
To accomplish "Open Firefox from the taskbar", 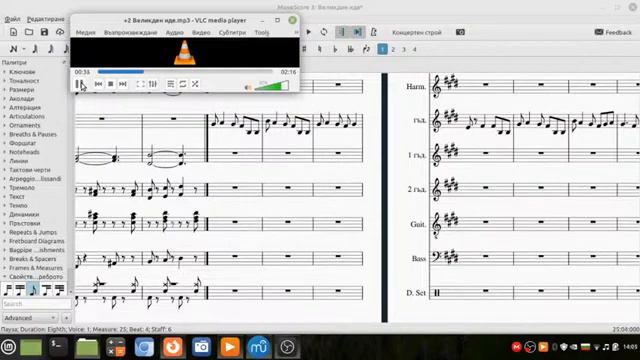I will (173, 347).
